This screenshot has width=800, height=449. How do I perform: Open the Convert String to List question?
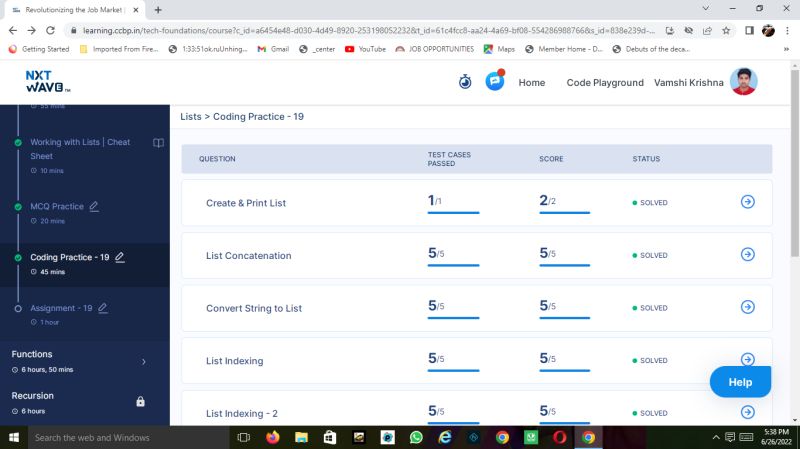254,308
